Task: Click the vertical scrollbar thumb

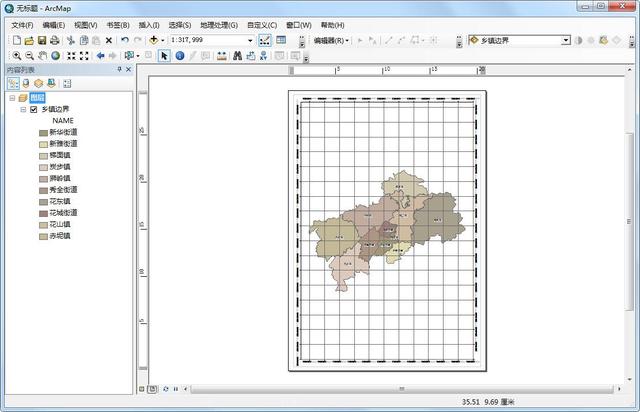Action: (x=629, y=221)
